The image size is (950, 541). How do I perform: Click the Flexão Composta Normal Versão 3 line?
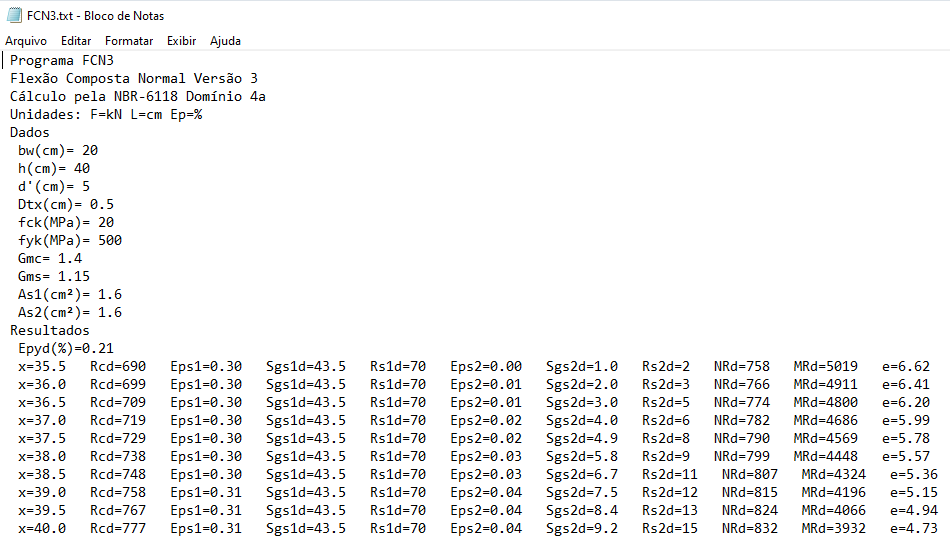coord(134,78)
